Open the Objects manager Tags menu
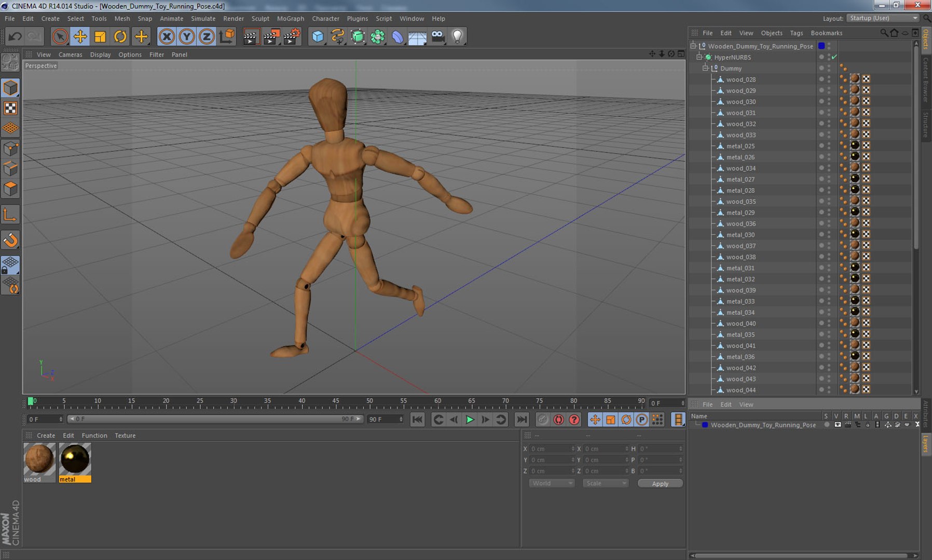The height and width of the screenshot is (560, 932). point(796,33)
